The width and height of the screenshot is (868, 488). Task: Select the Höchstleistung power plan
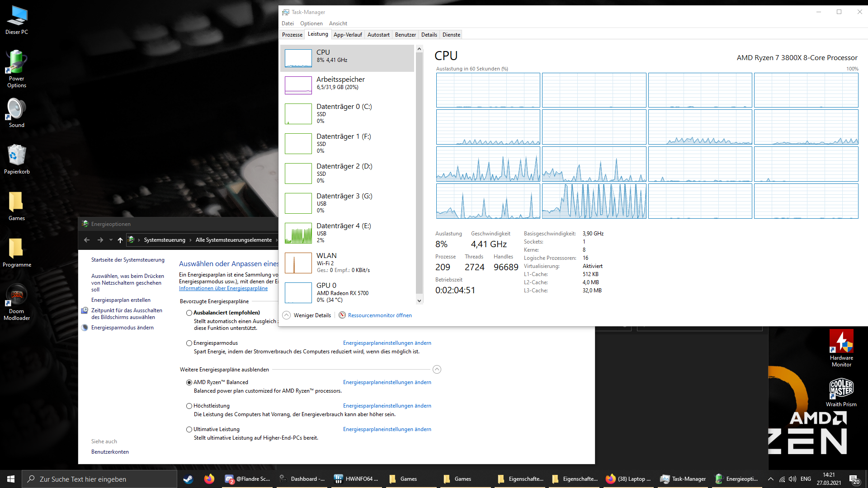click(189, 406)
